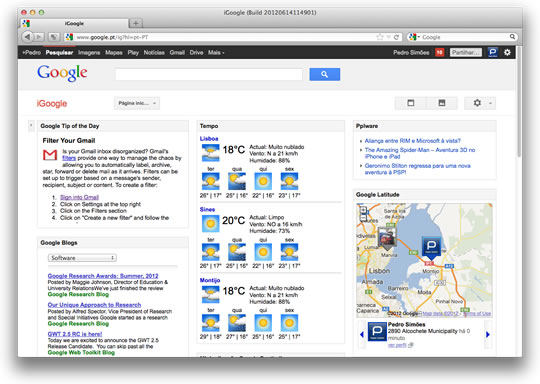Open the Lisboa weather link
Image resolution: width=540 pixels, height=384 pixels.
209,138
